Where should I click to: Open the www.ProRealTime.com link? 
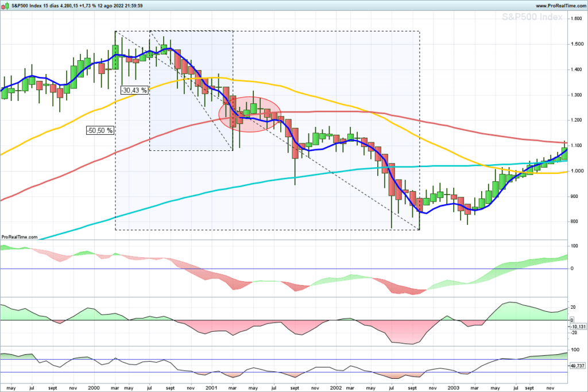560,6
